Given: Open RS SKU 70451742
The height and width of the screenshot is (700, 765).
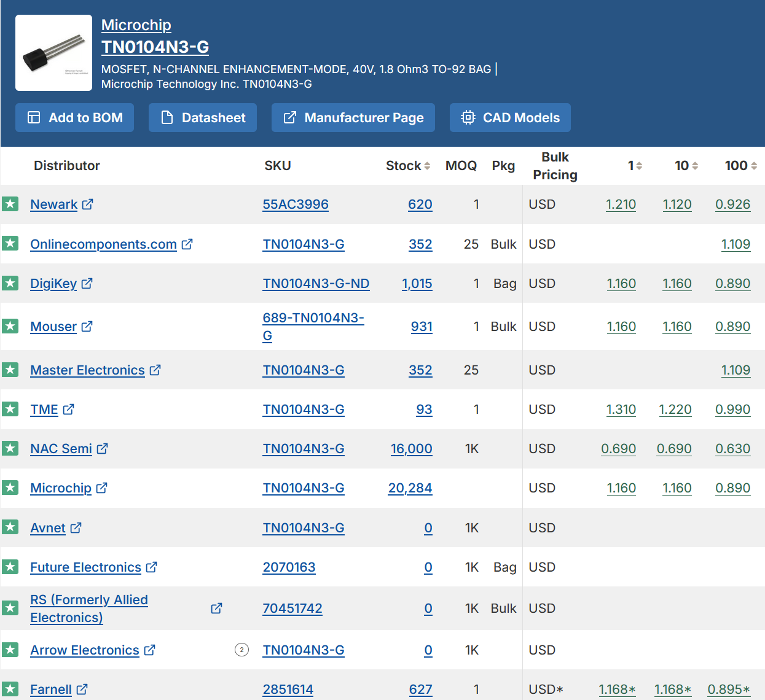Looking at the screenshot, I should pyautogui.click(x=292, y=609).
